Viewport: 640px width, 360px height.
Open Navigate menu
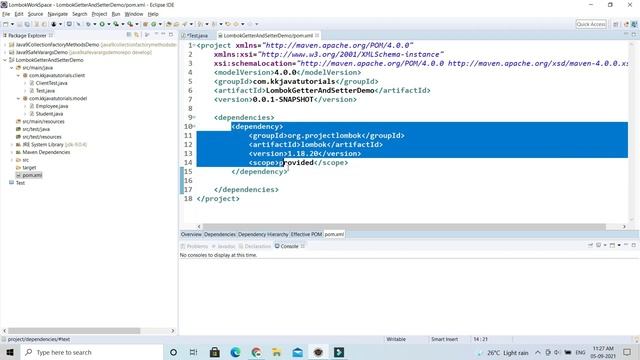58,14
